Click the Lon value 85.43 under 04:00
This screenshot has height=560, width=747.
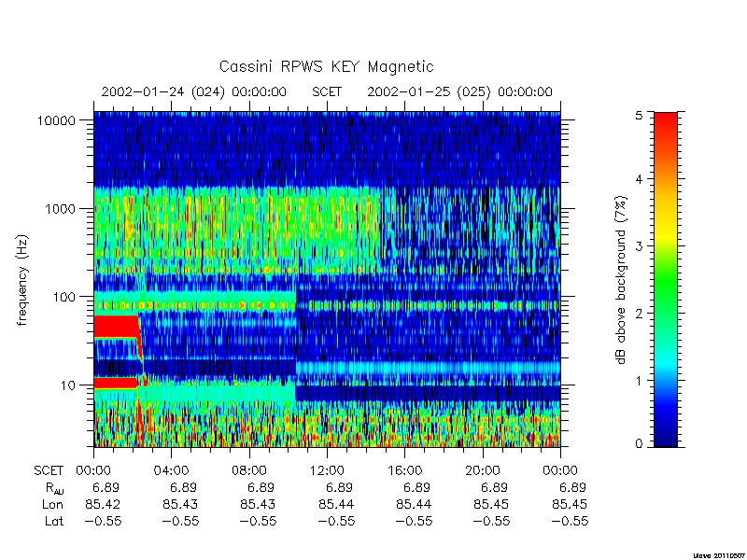(x=180, y=504)
